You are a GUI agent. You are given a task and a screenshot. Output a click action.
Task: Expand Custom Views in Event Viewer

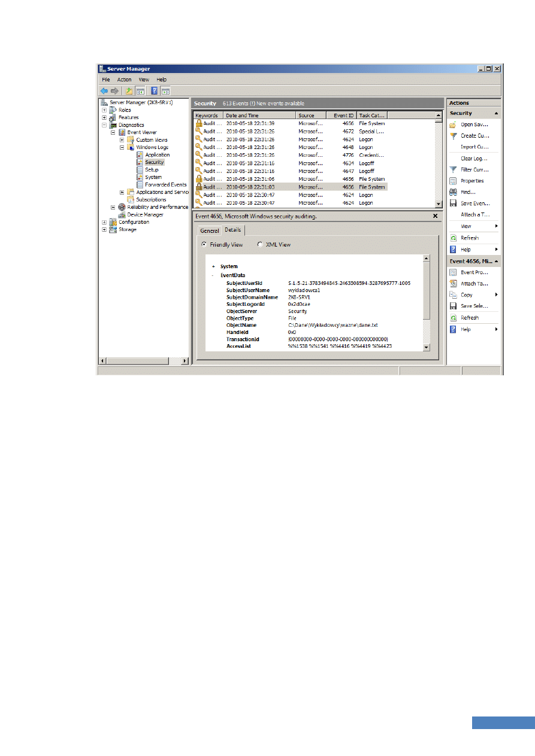point(122,140)
